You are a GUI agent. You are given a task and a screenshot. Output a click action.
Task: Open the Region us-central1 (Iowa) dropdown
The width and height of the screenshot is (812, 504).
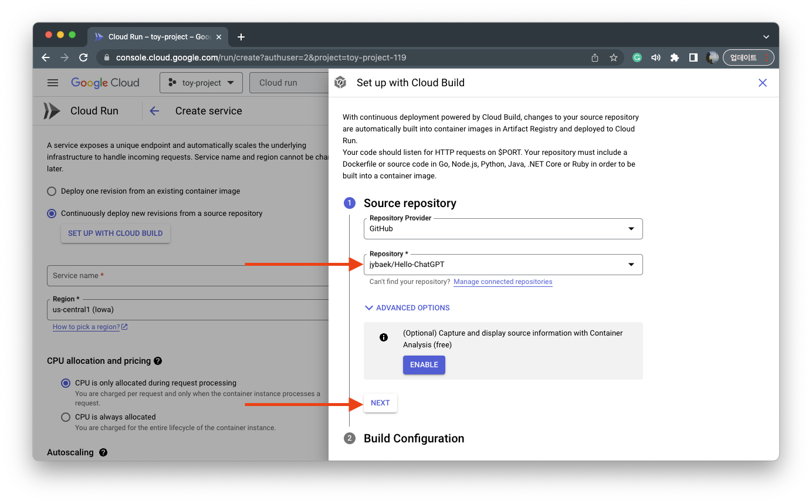coord(188,310)
